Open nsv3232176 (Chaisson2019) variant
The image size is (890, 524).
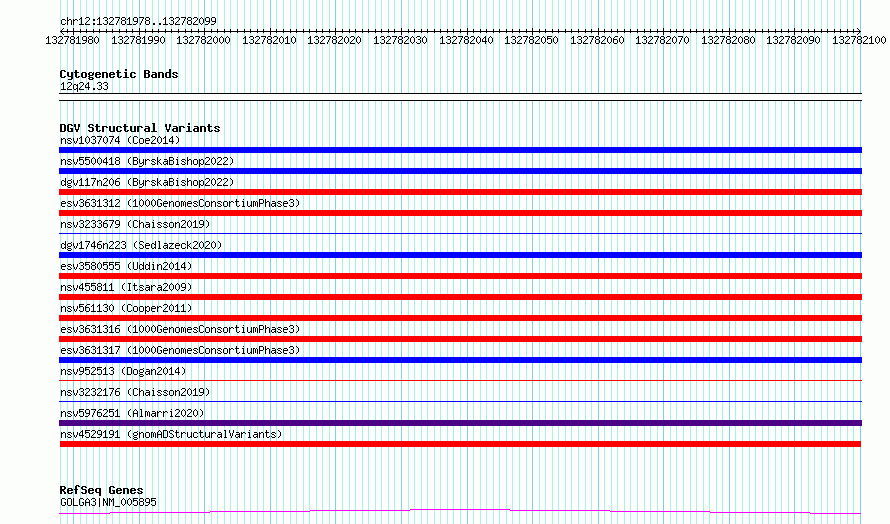[135, 392]
